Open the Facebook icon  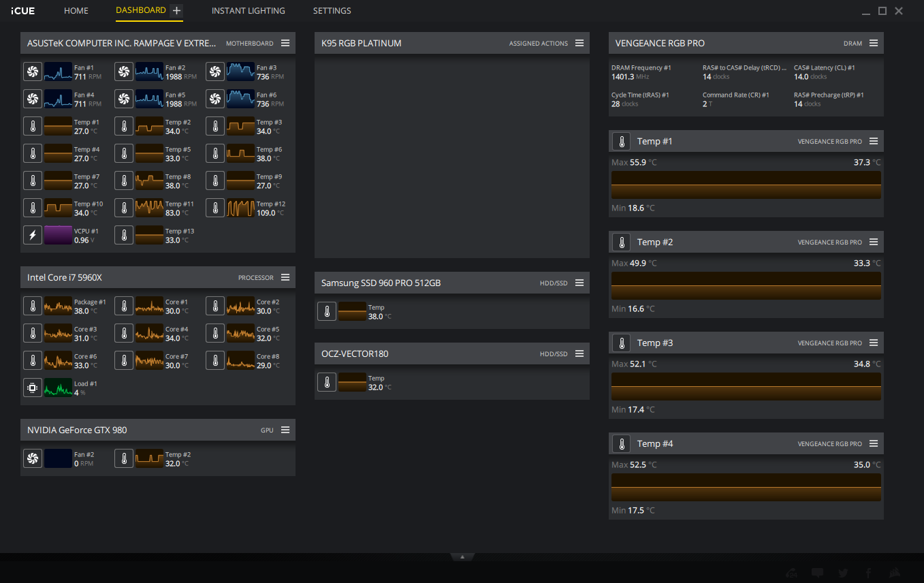[869, 573]
